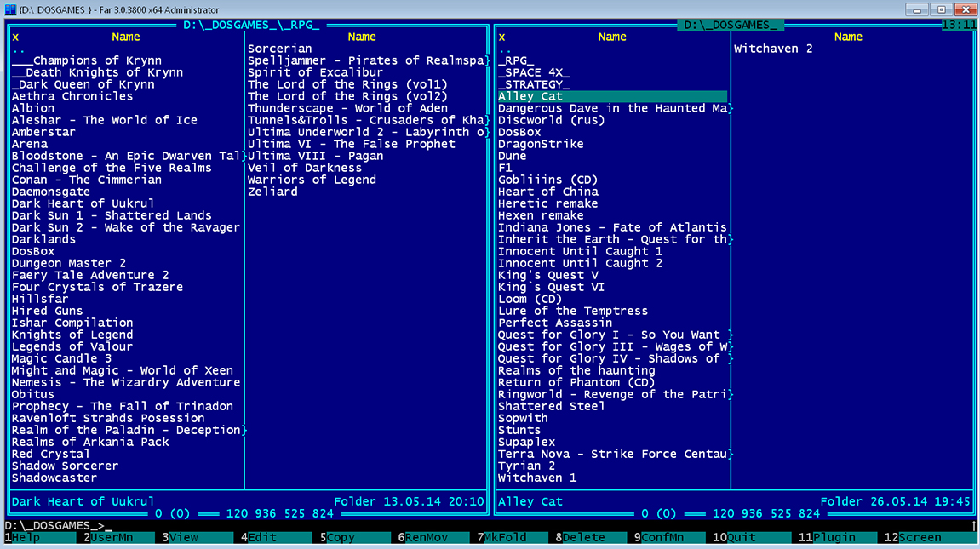Screen dimensions: 980x549
Task: Select Loom (CD) folder
Action: point(530,299)
